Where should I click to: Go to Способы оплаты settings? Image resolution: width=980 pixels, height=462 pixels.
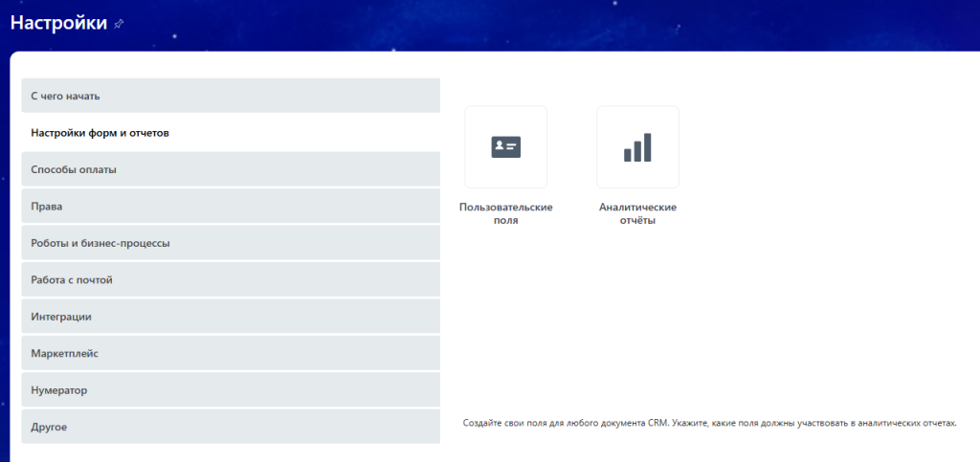tap(230, 169)
